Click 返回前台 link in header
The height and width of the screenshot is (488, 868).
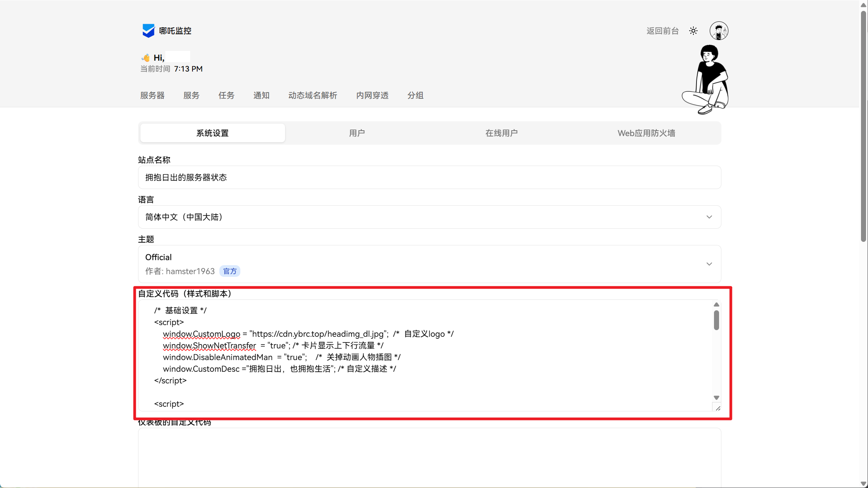(x=662, y=31)
